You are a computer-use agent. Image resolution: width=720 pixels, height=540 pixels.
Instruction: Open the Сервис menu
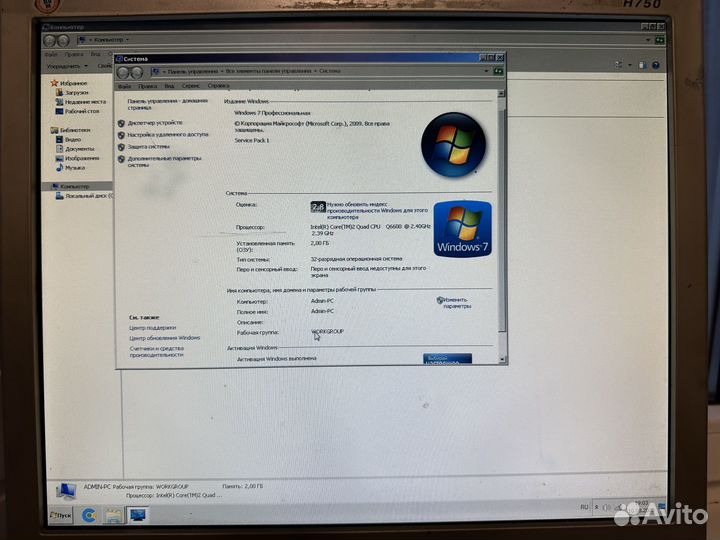point(191,86)
